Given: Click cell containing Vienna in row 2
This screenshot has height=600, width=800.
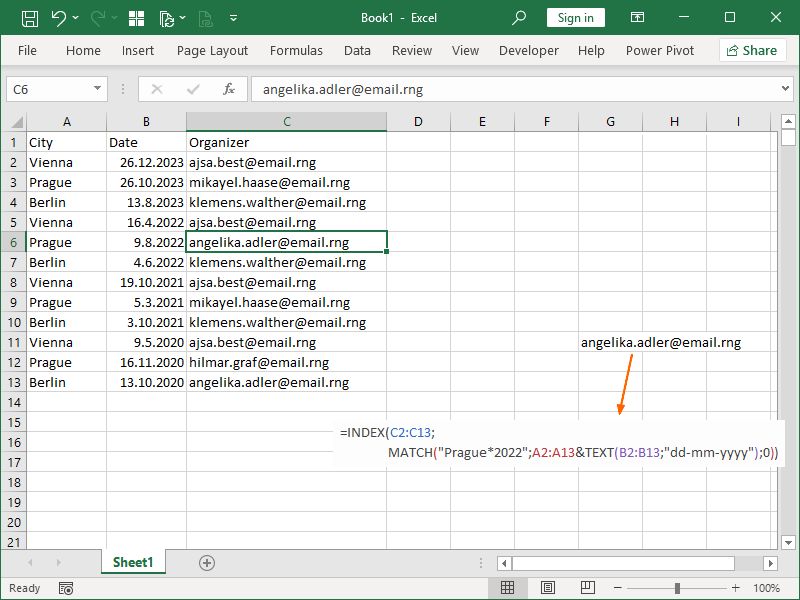Looking at the screenshot, I should [x=67, y=163].
